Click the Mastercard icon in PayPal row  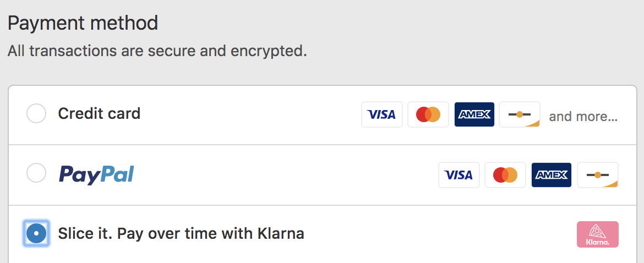click(x=505, y=175)
